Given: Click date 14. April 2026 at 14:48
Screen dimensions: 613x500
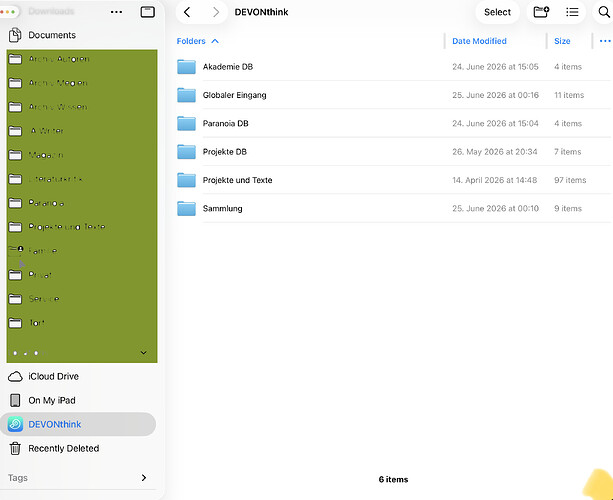Looking at the screenshot, I should click(495, 180).
